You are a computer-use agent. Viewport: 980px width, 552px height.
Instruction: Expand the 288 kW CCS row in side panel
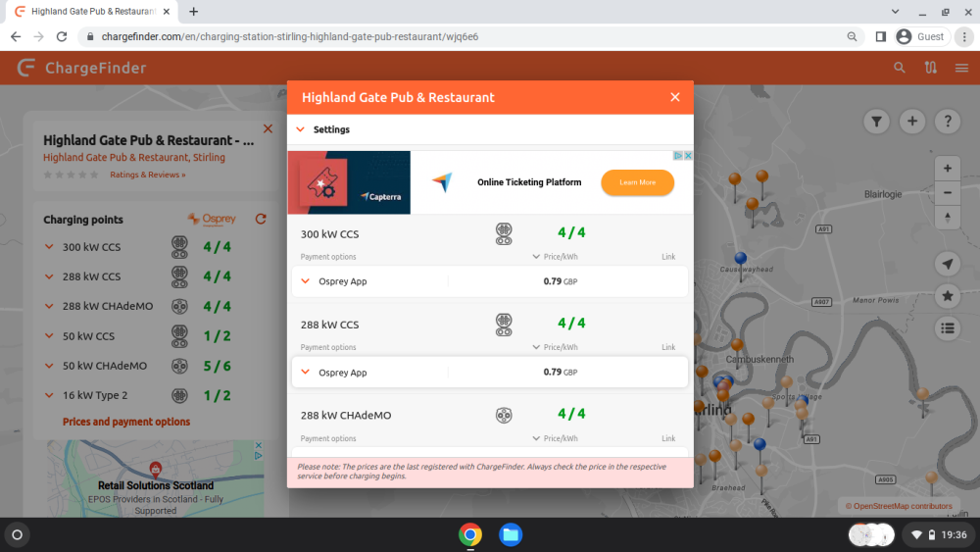pos(49,276)
